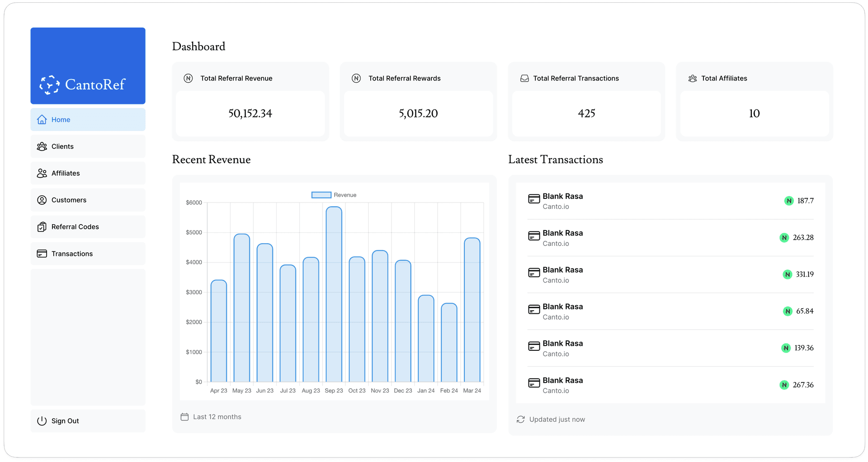The image size is (868, 462).
Task: Click the coin icon next to Total Referral Revenue
Action: (x=189, y=78)
